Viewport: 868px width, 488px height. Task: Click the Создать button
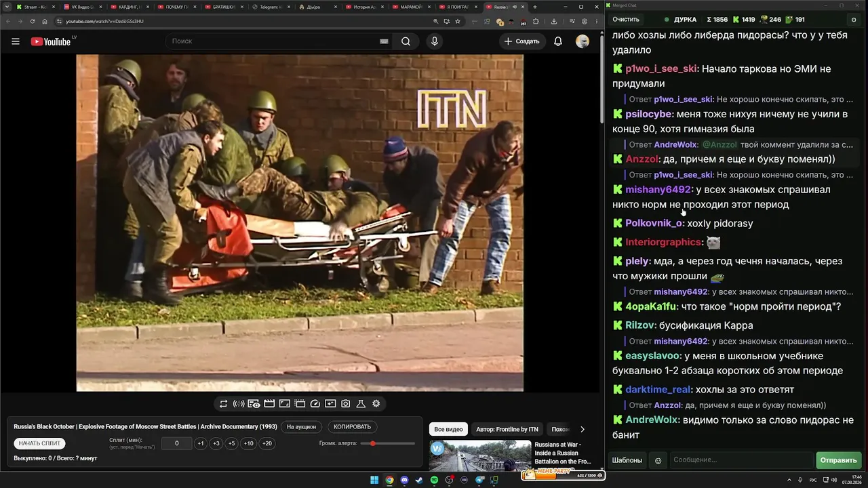pyautogui.click(x=521, y=41)
